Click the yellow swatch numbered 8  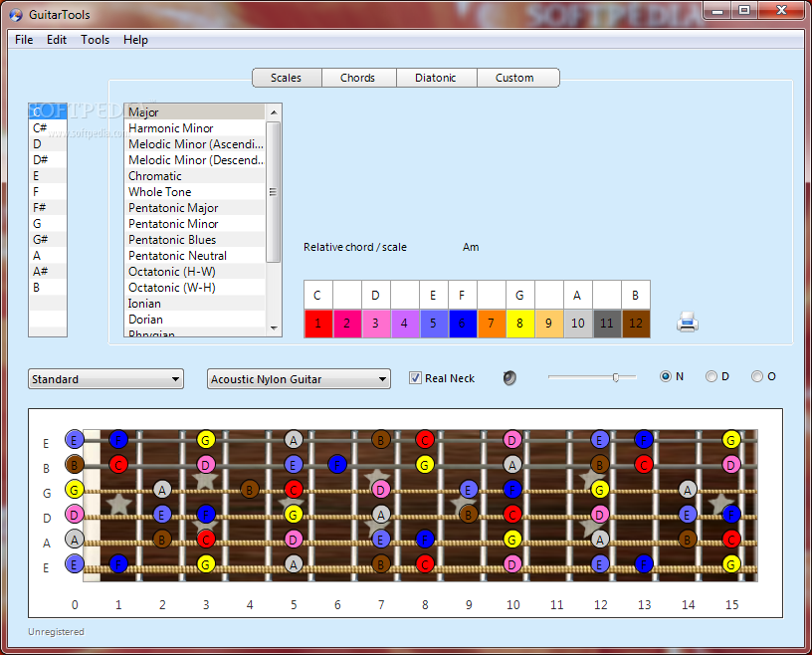(519, 324)
